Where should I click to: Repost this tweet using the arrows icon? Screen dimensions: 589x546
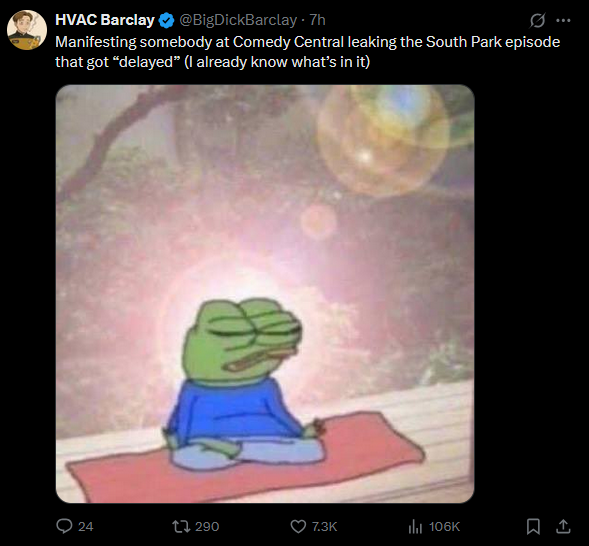tap(181, 526)
